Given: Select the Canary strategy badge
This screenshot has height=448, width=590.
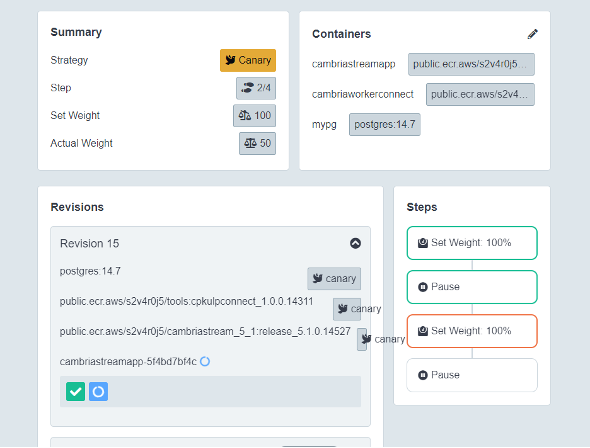Looking at the screenshot, I should 248,60.
